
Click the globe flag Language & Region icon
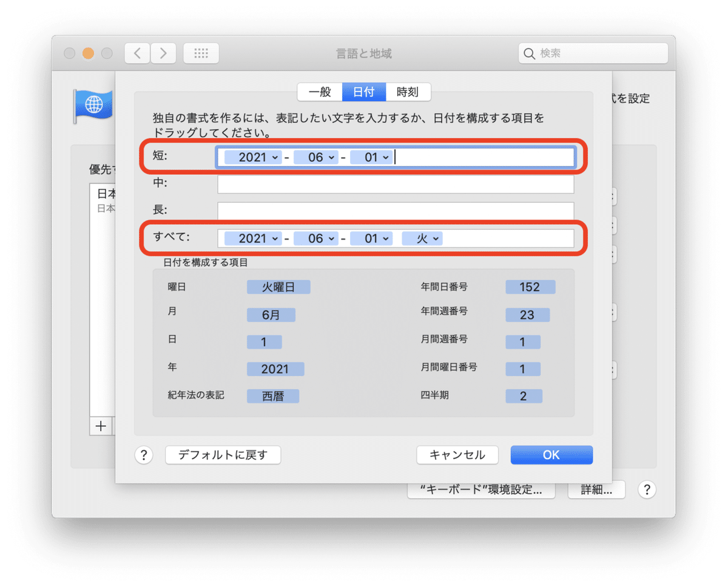coord(93,106)
